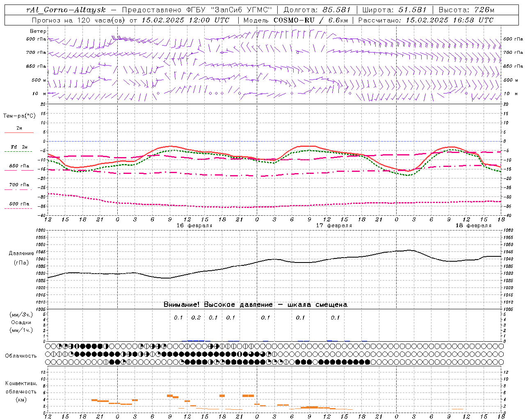Click the station title rAl_Gorno-Altaysk
This screenshot has width=525, height=420.
tap(66, 10)
